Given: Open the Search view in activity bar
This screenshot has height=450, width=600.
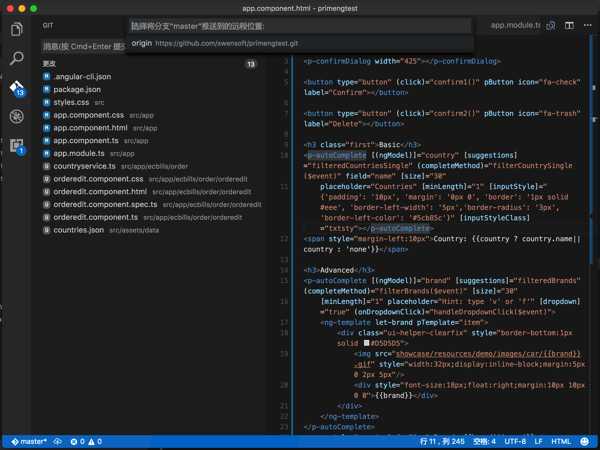Looking at the screenshot, I should click(16, 58).
